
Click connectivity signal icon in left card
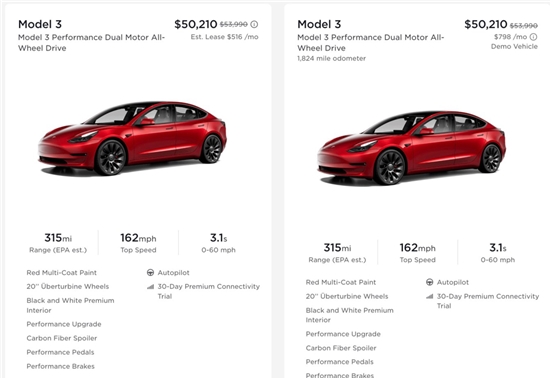coord(150,286)
